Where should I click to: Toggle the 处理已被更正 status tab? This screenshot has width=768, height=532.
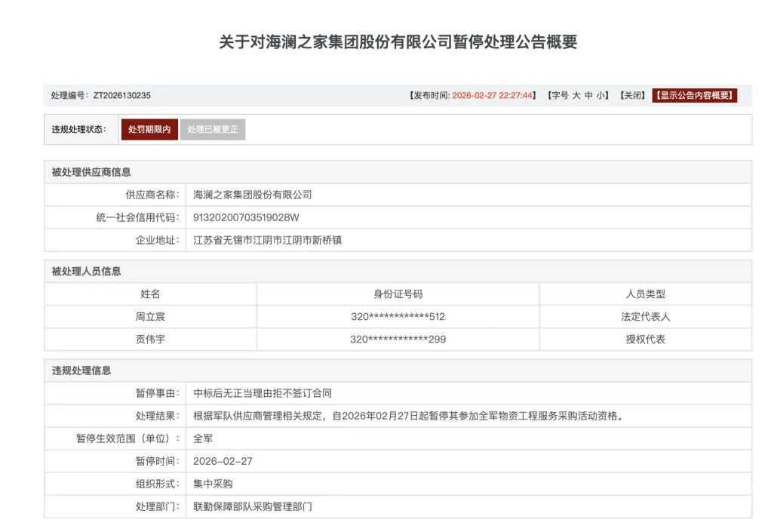pos(213,129)
